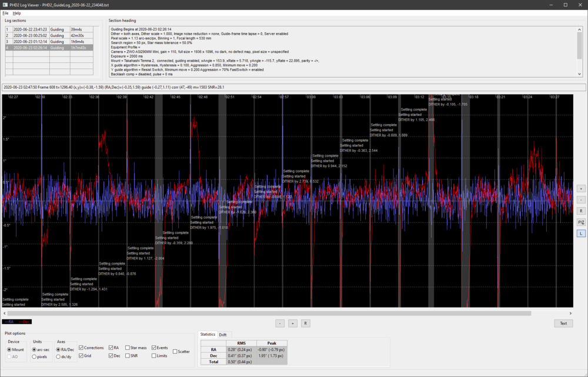The width and height of the screenshot is (588, 377).
Task: Click the vertical zoom in (+) button
Action: point(581,189)
